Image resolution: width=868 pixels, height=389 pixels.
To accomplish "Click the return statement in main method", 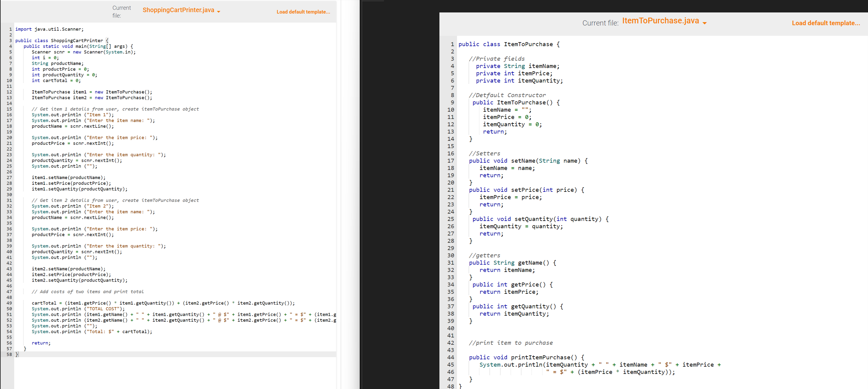I will point(41,343).
